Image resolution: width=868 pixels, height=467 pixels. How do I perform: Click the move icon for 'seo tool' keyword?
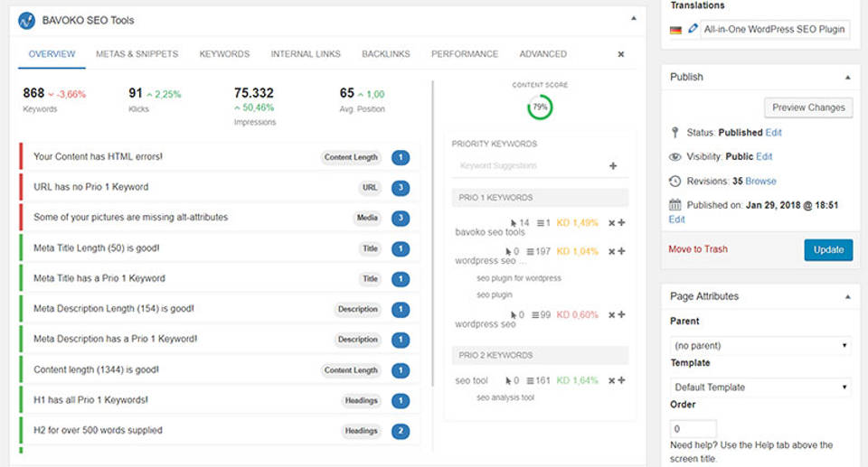click(x=621, y=381)
